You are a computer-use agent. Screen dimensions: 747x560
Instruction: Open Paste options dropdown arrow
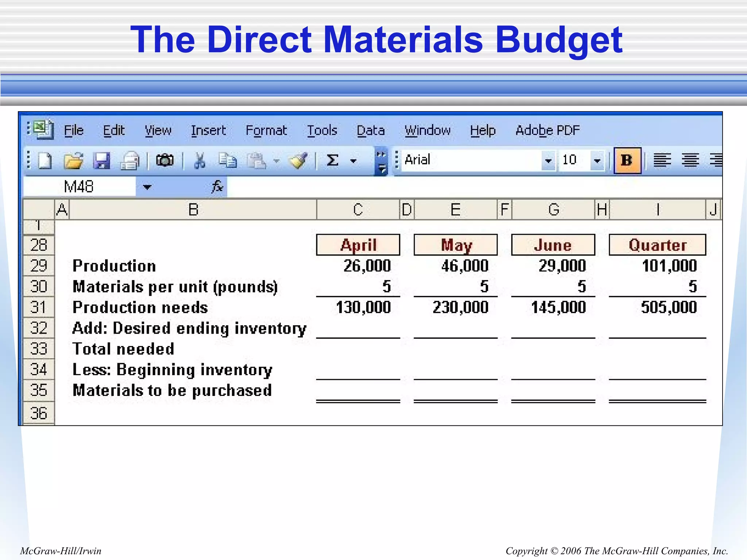pyautogui.click(x=276, y=161)
